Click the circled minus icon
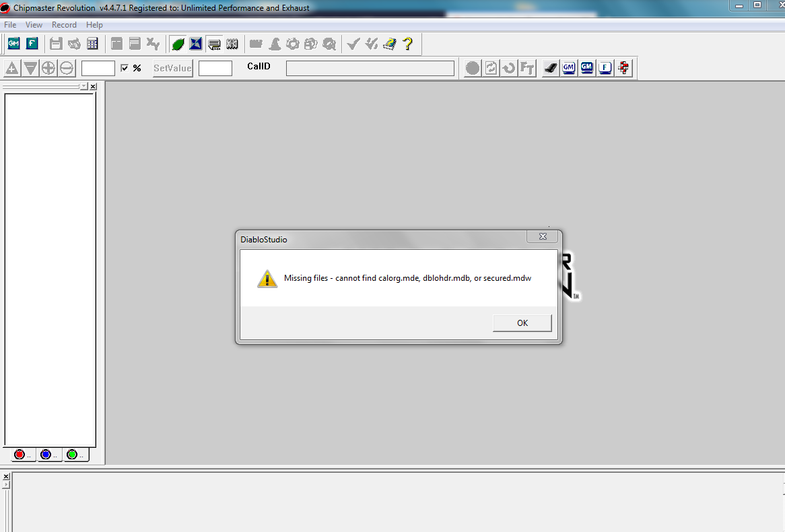The image size is (785, 532). [x=66, y=67]
